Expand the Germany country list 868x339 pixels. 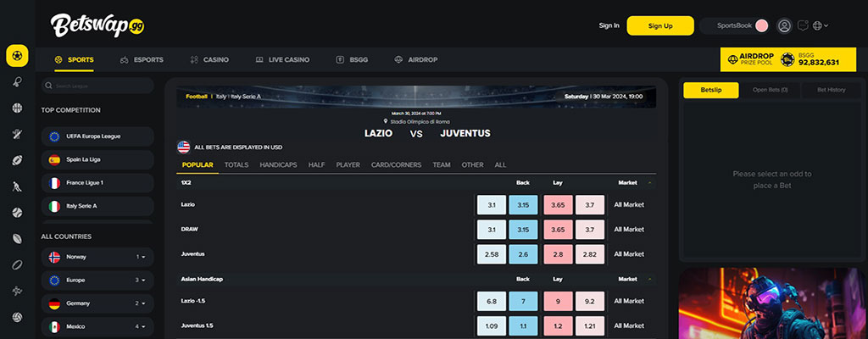[97, 303]
